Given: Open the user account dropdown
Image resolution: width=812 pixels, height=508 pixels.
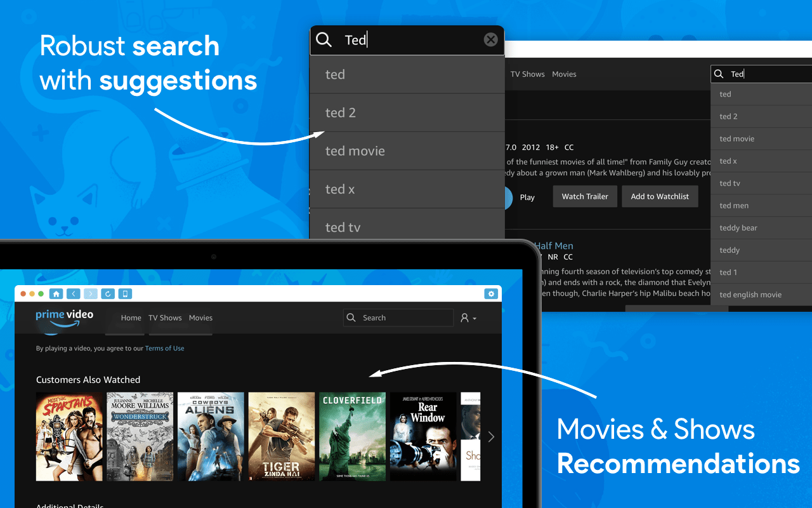Looking at the screenshot, I should [x=468, y=317].
